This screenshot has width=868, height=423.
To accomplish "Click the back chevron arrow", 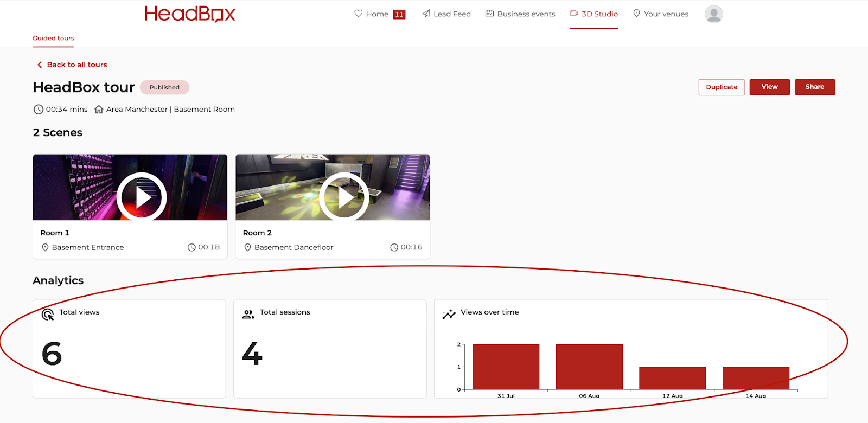I will tap(40, 65).
